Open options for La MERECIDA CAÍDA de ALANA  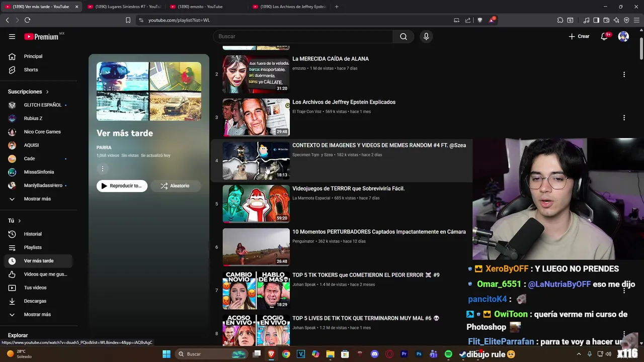coord(624,74)
